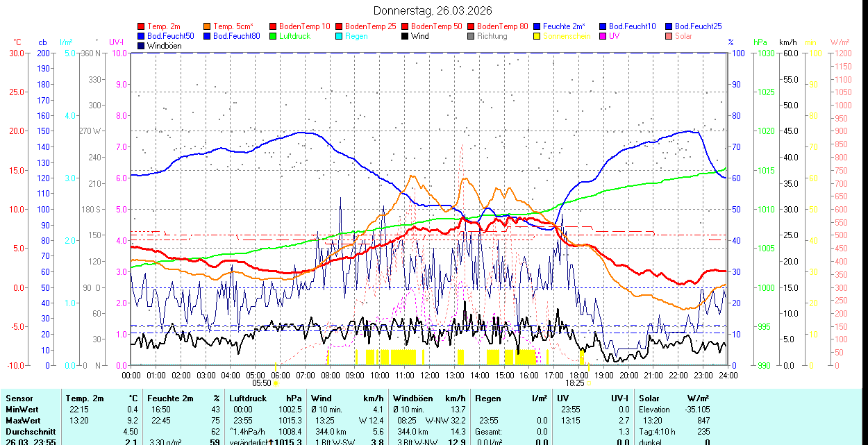Click the Luftdruck column header in table
Image resolution: width=868 pixels, height=445 pixels.
click(248, 398)
